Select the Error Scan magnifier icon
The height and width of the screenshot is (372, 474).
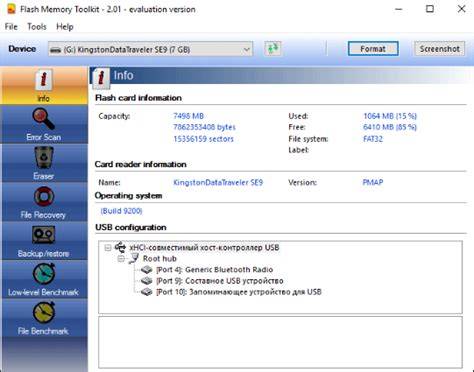tap(44, 119)
